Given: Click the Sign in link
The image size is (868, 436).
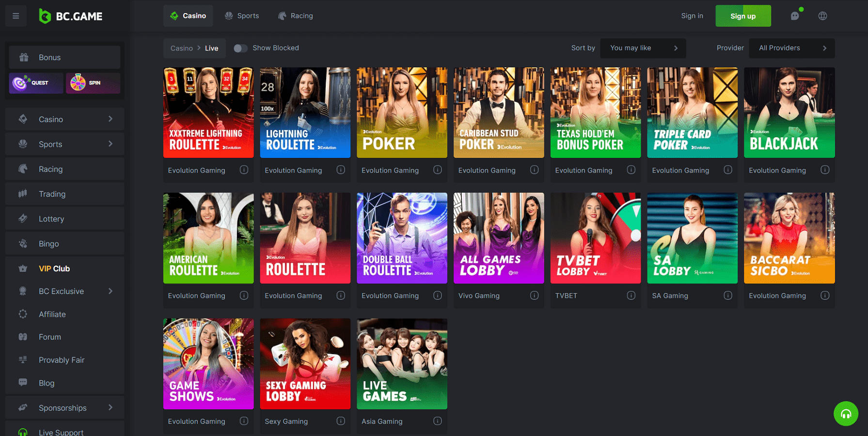Looking at the screenshot, I should (x=692, y=16).
